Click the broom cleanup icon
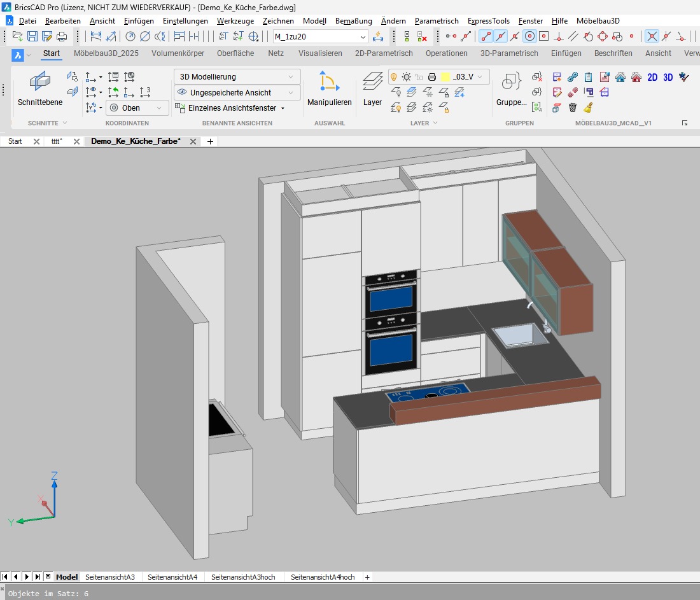This screenshot has width=700, height=600. pos(588,108)
